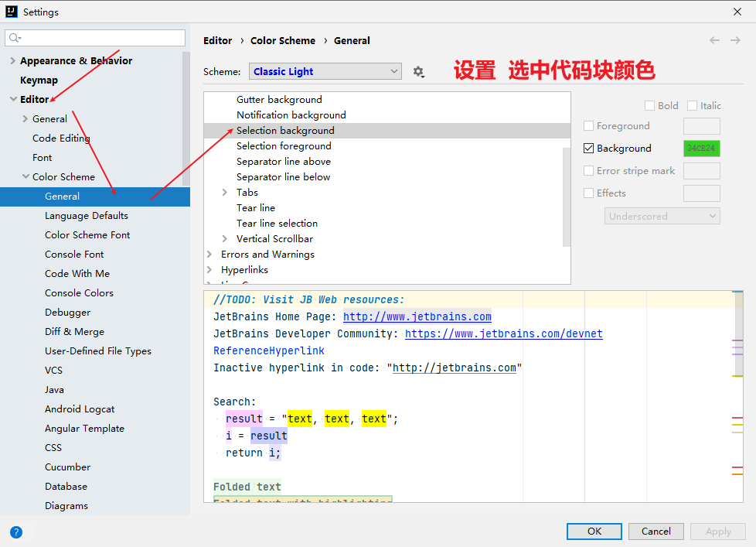This screenshot has width=756, height=547.
Task: Click the Cancel button
Action: pos(656,531)
